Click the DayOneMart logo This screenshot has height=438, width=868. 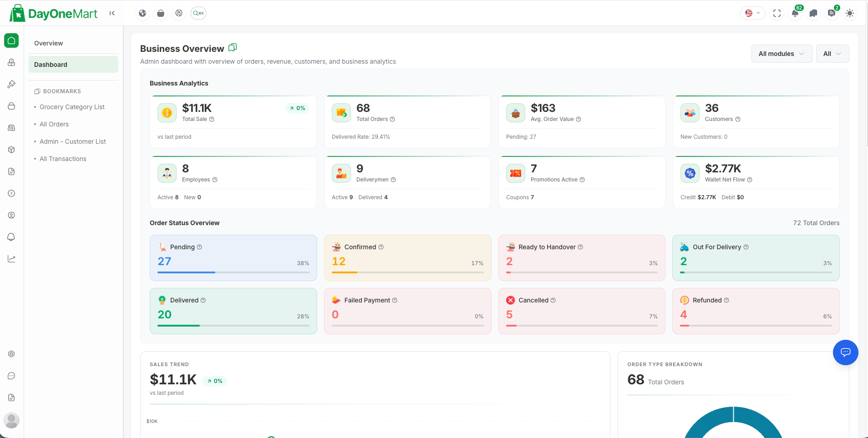54,13
